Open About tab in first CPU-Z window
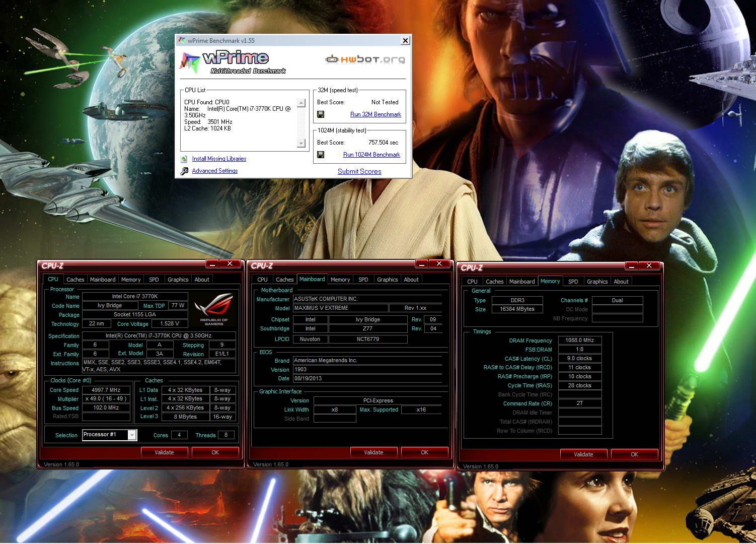 [202, 280]
